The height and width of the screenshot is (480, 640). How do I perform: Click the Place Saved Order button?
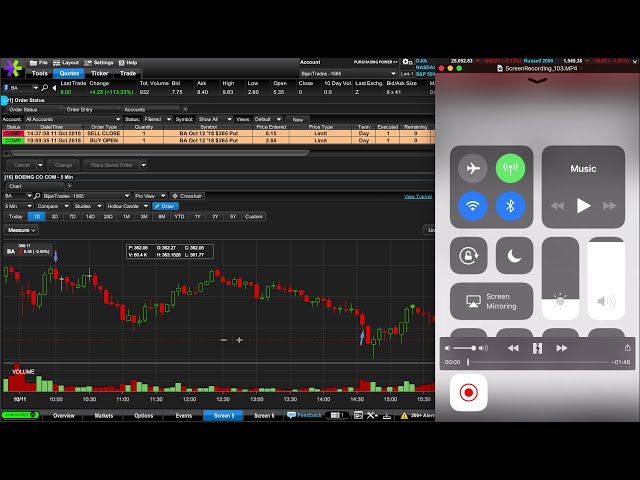111,165
